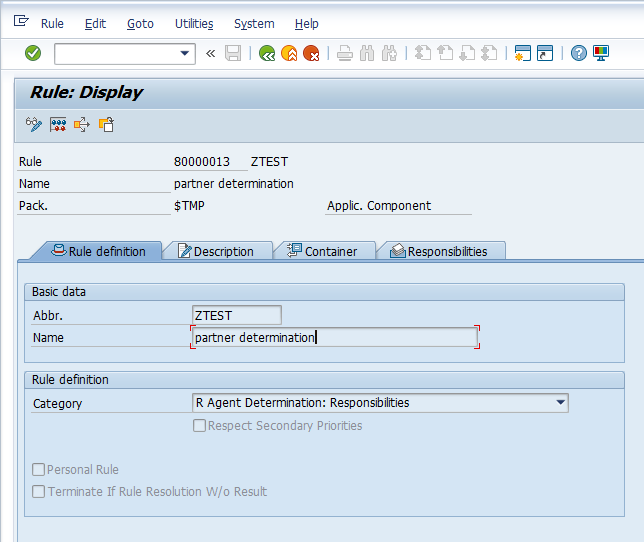Toggle Terminate If Rule Resolution W/o Result
The height and width of the screenshot is (542, 644).
[39, 491]
